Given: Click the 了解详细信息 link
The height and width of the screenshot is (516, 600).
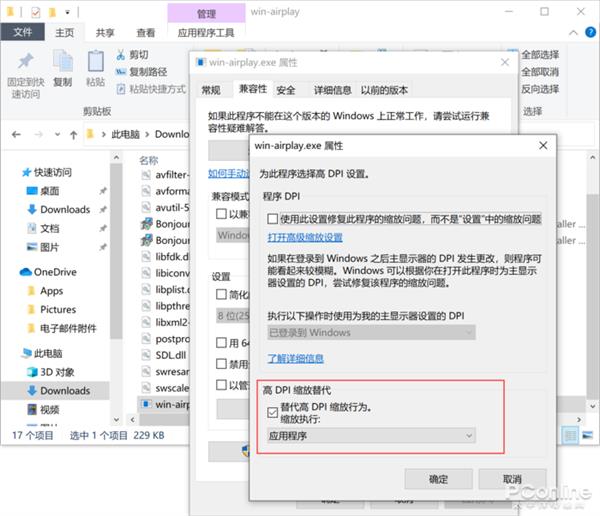Looking at the screenshot, I should (x=295, y=358).
